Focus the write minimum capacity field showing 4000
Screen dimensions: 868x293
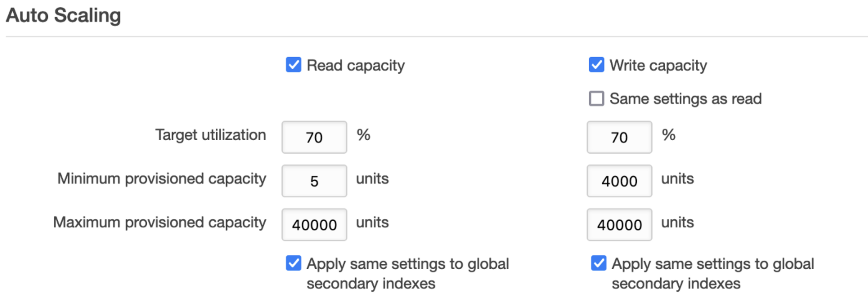pos(619,181)
